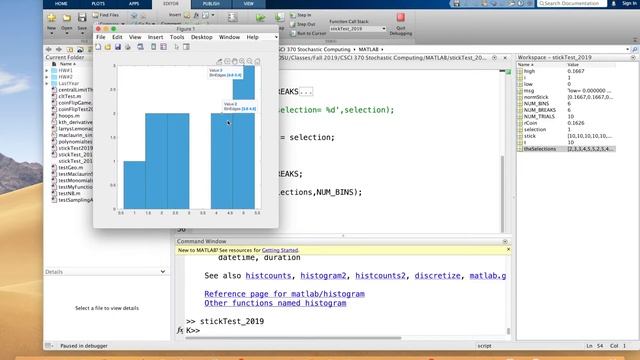Click the New file icon in MATLAB toolstrip

pos(51,18)
